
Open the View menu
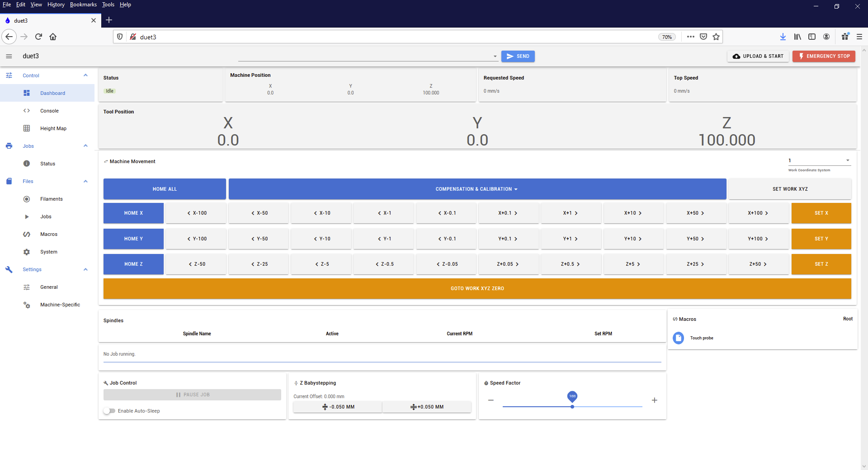pos(36,5)
